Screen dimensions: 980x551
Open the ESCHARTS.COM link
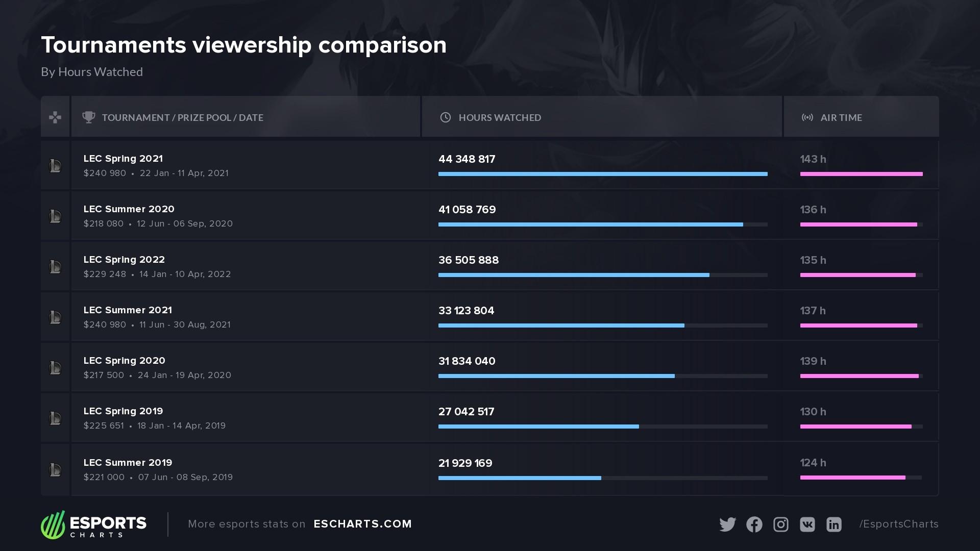coord(362,524)
